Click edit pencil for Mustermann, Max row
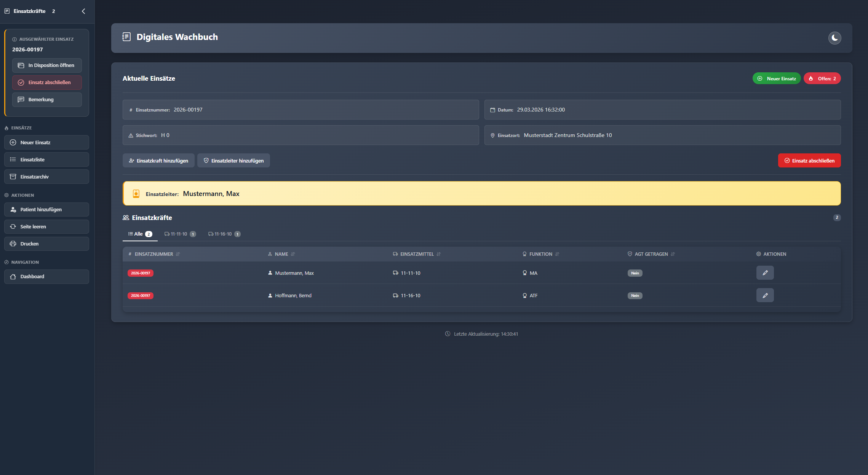Viewport: 868px width, 475px height. (765, 273)
